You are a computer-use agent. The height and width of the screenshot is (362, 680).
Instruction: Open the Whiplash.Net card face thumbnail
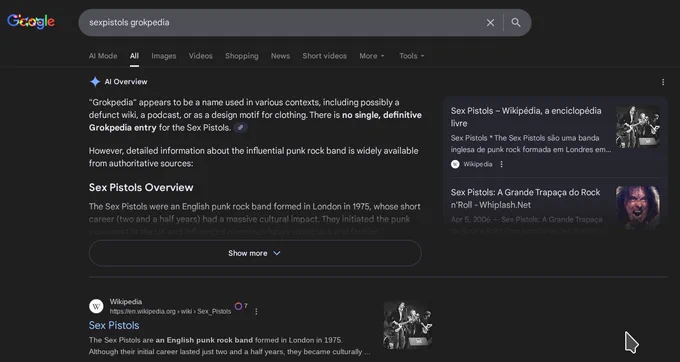638,208
